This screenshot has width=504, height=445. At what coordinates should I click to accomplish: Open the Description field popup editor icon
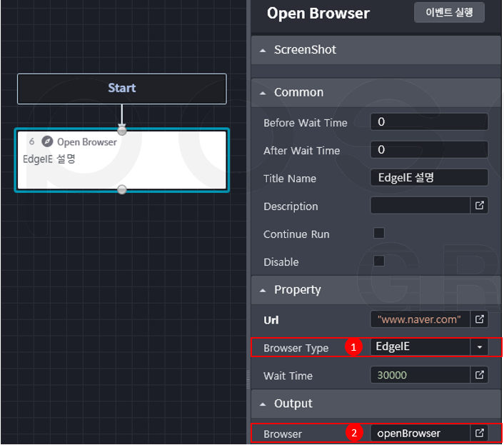point(480,206)
